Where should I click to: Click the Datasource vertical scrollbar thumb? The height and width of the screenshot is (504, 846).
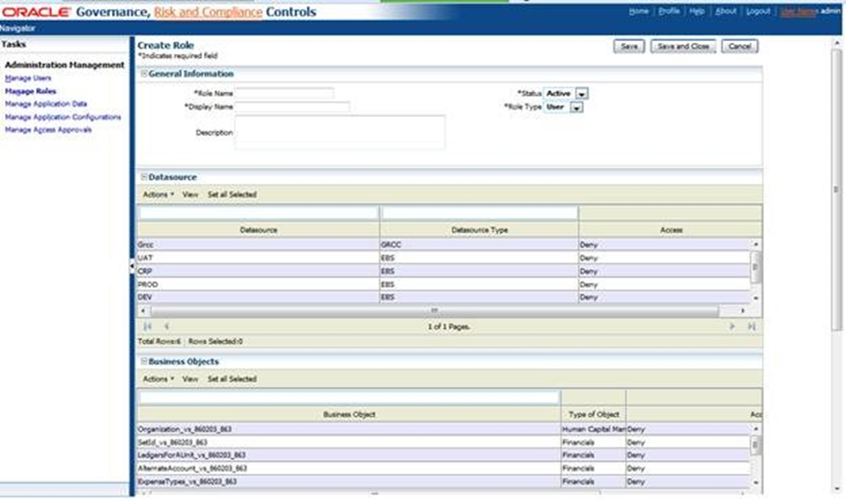[756, 267]
